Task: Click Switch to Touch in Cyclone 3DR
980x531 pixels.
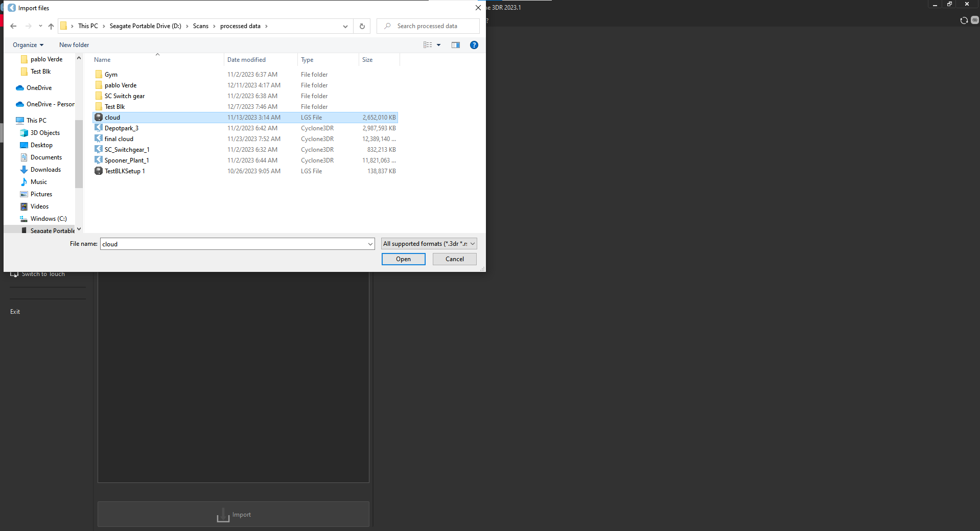Action: (38, 274)
